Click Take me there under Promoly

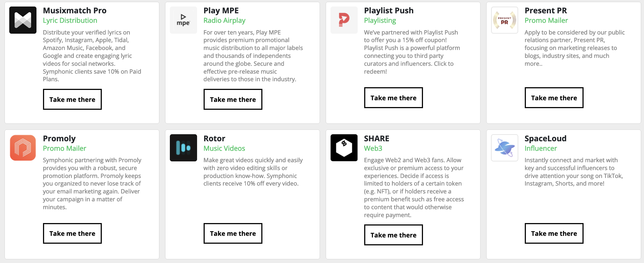coord(72,233)
